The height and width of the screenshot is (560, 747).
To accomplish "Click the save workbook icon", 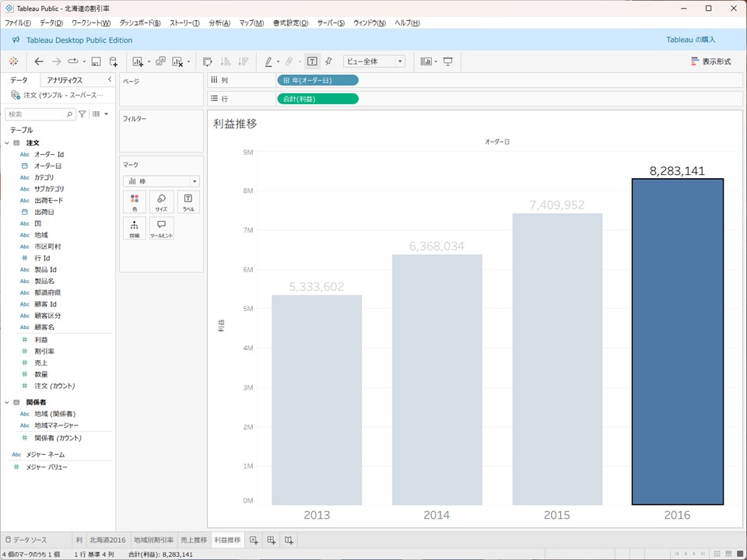I will (x=96, y=61).
